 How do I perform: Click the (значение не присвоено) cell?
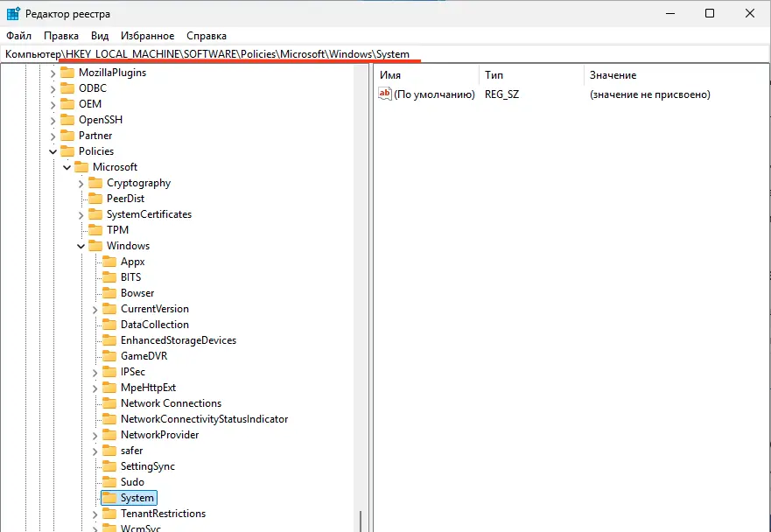(649, 94)
